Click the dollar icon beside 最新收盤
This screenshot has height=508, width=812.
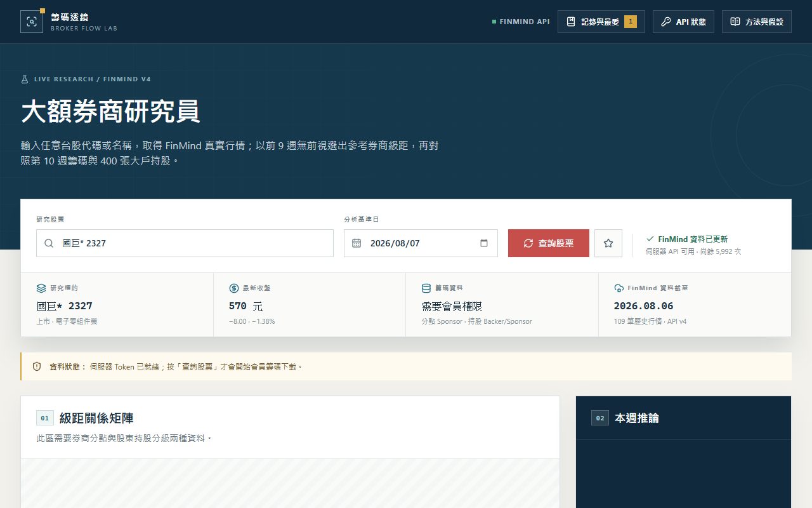click(x=233, y=288)
